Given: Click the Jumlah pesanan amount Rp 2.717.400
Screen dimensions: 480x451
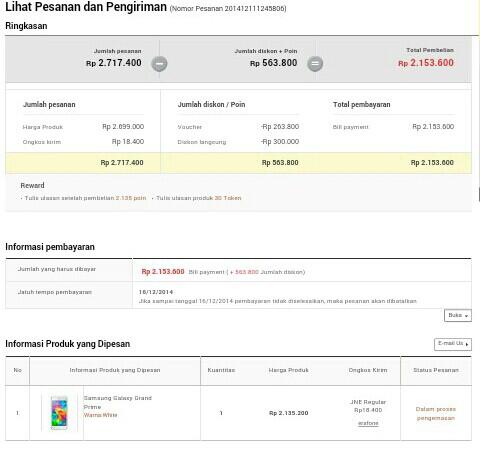Looking at the screenshot, I should click(114, 63).
